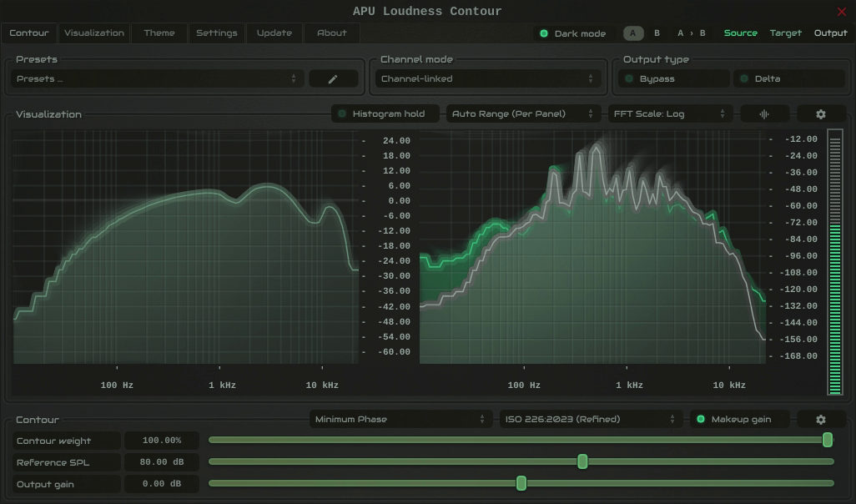Viewport: 856px width, 504px height.
Task: Click the Reference SPL slider handle
Action: pyautogui.click(x=582, y=462)
